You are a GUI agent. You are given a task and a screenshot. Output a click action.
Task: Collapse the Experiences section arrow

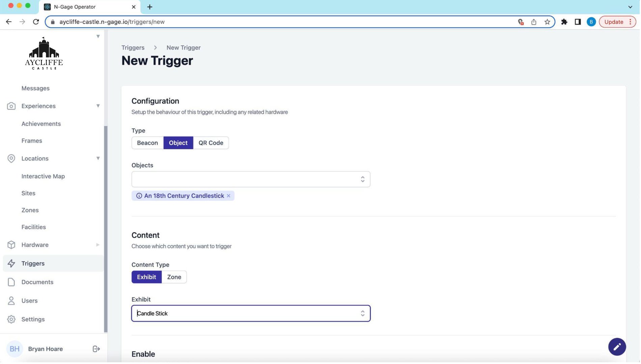click(98, 106)
